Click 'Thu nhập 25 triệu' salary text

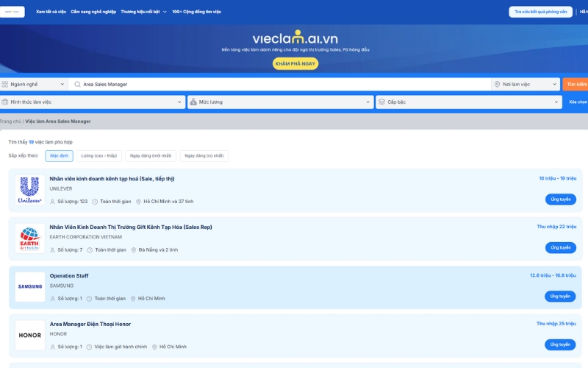[556, 324]
